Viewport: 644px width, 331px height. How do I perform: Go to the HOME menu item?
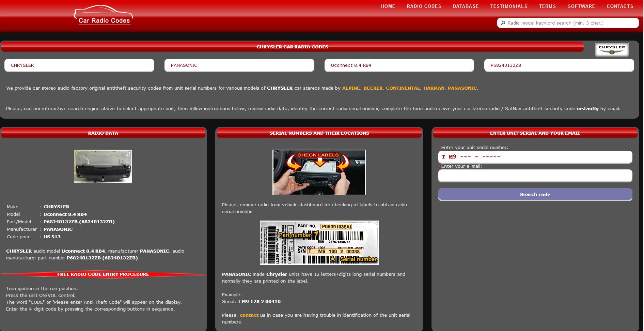[x=388, y=6]
